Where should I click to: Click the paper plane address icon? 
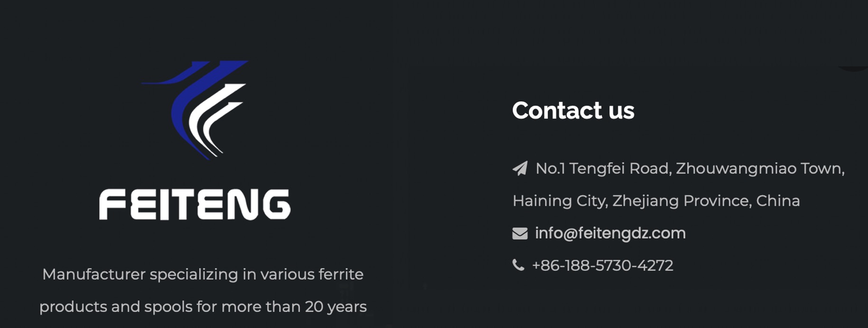[x=520, y=168]
